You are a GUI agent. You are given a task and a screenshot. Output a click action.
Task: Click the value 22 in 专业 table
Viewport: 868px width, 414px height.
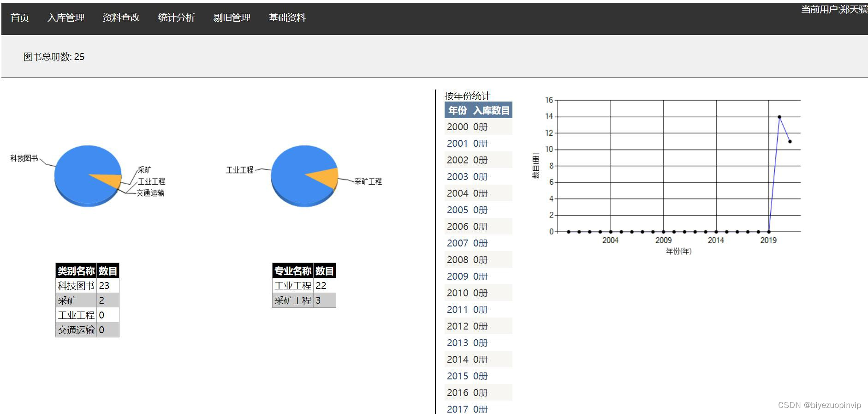[321, 286]
